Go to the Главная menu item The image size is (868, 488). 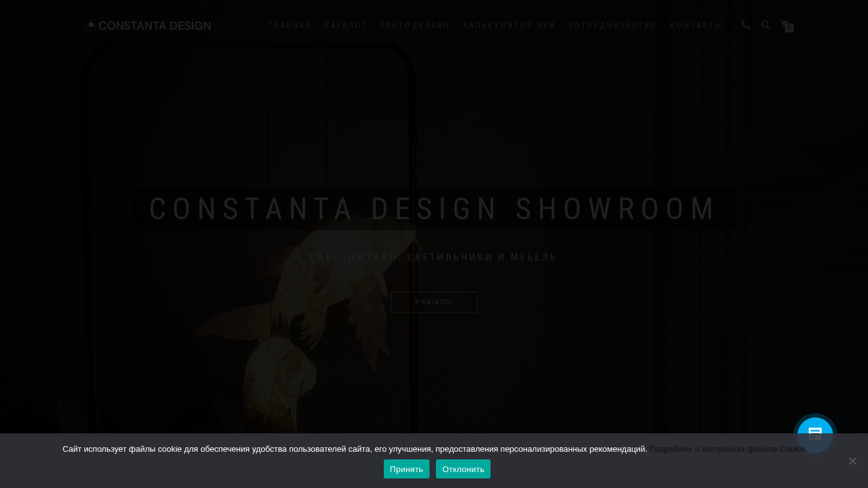coord(290,25)
